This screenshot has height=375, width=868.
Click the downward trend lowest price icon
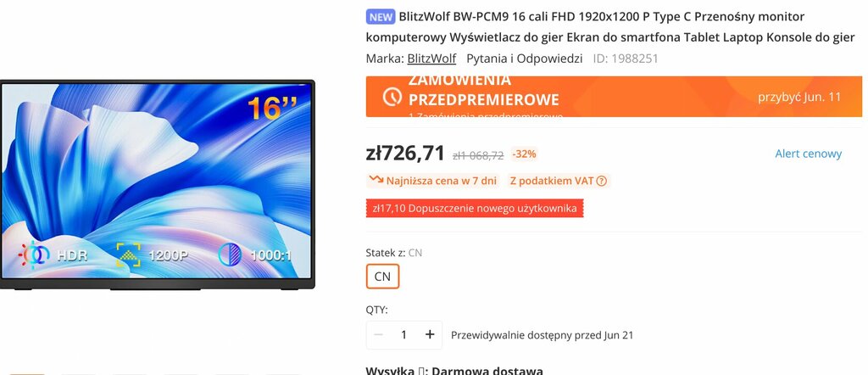pos(376,180)
